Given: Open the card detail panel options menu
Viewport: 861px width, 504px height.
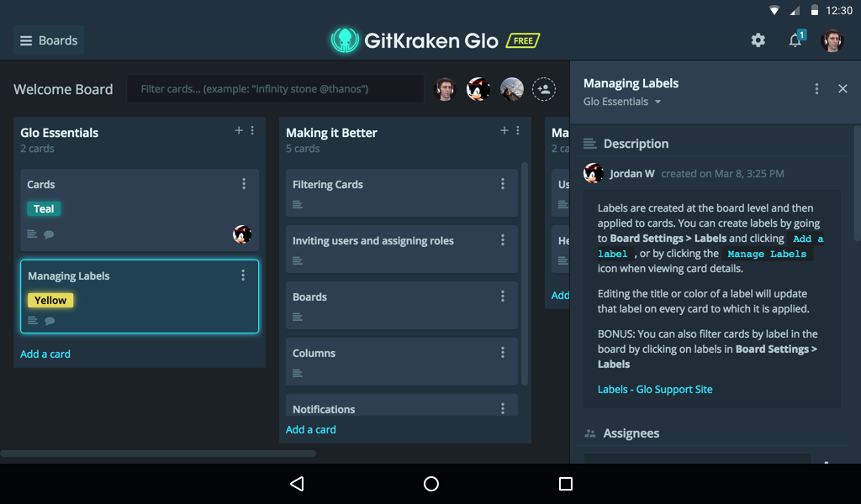Looking at the screenshot, I should (816, 89).
